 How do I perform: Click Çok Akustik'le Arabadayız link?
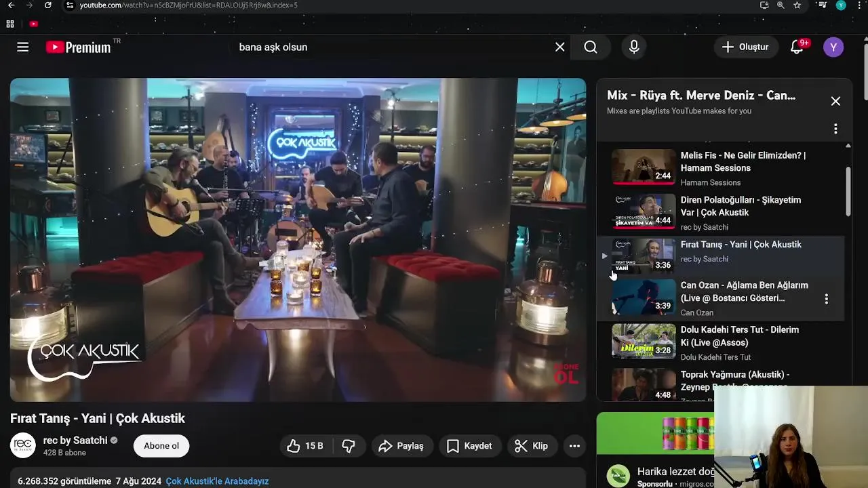click(x=217, y=481)
